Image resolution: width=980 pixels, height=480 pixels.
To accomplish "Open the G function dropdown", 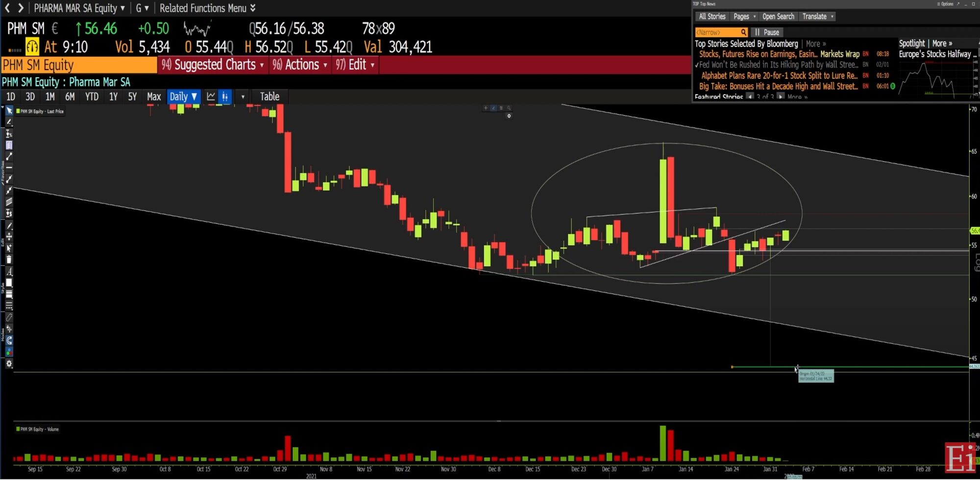I will click(x=142, y=8).
